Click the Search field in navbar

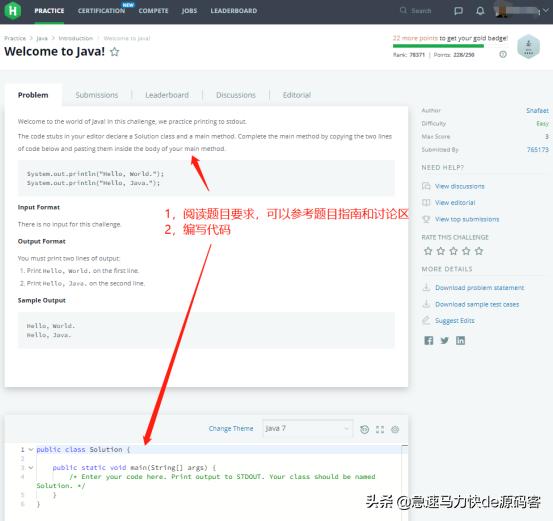416,11
